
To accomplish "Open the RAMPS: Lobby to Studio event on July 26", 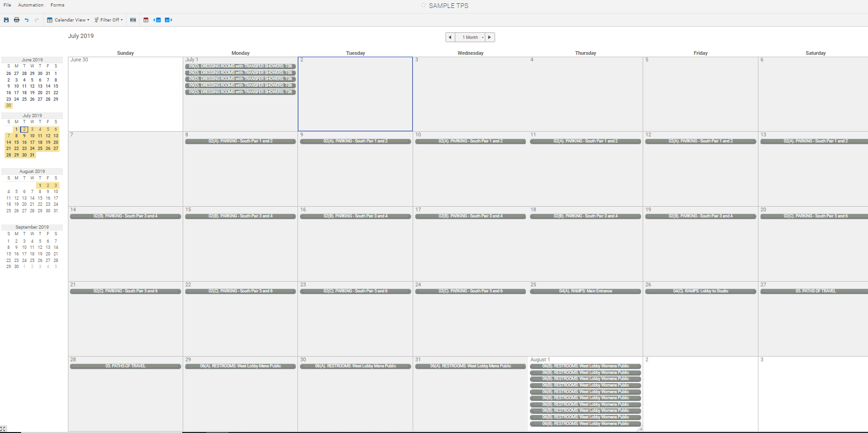I will [700, 291].
